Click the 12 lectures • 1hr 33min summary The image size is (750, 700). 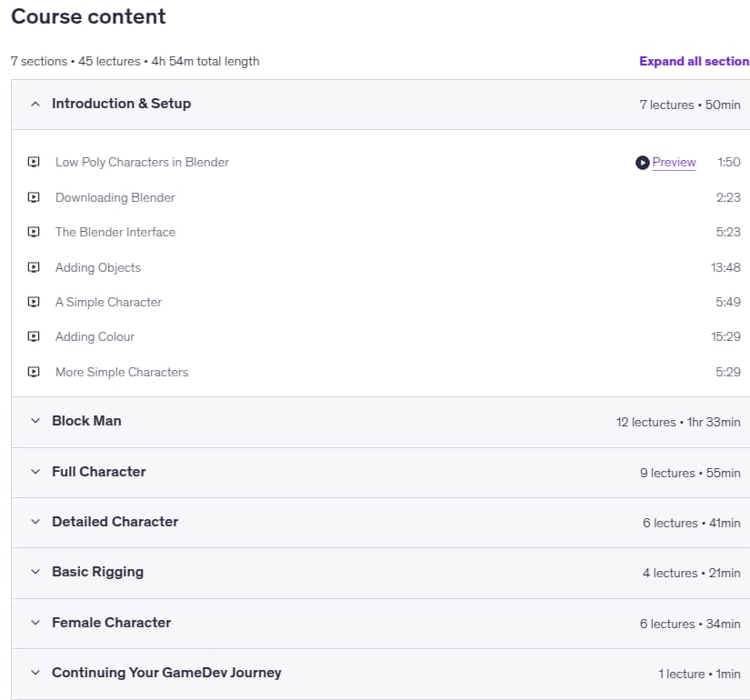click(x=678, y=422)
